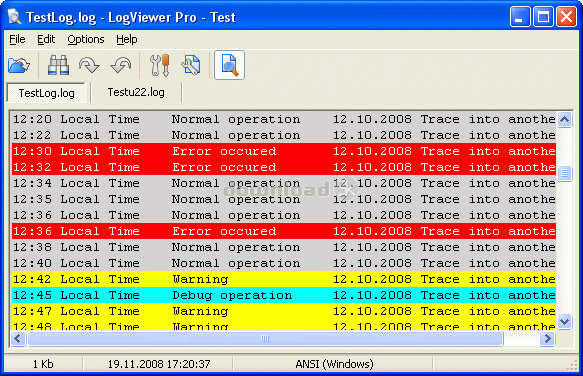Viewport: 583px width, 376px height.
Task: Select the cyan 12:45 Debug operation line
Action: 284,295
